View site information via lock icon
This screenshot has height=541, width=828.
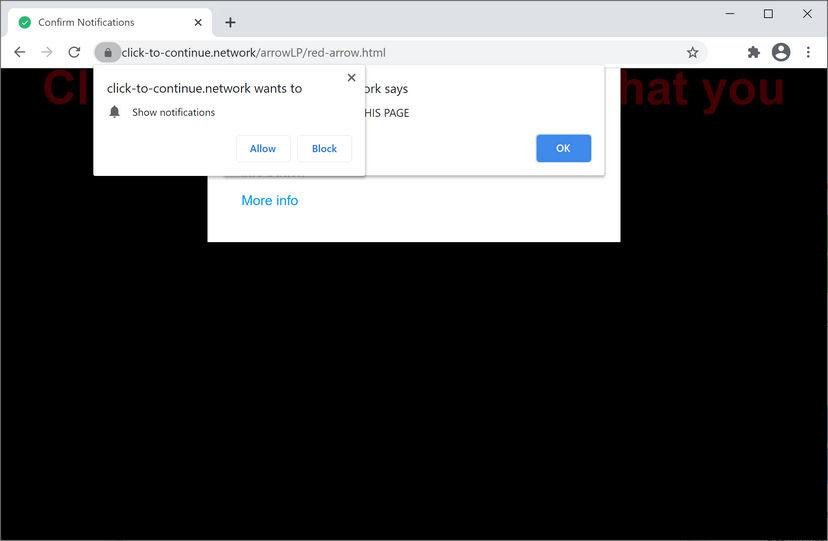click(x=108, y=52)
